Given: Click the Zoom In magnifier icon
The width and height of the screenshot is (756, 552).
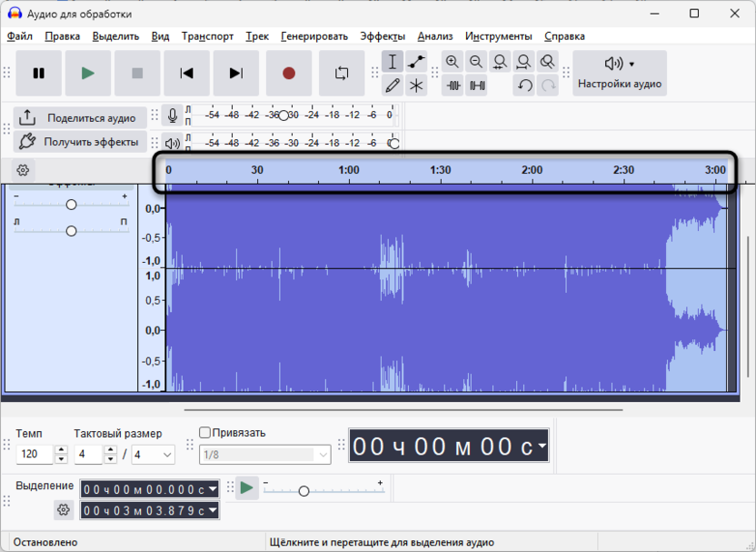Looking at the screenshot, I should click(x=453, y=61).
